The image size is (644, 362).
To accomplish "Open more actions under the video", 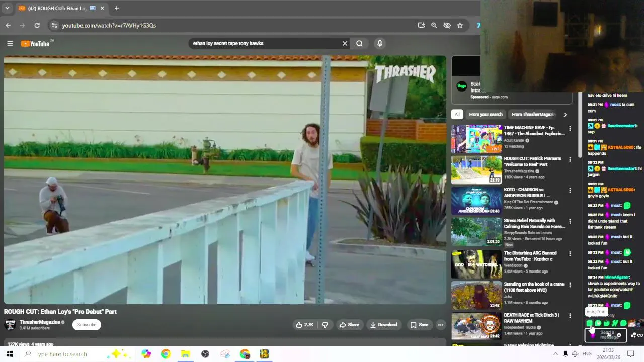I will [x=441, y=325].
